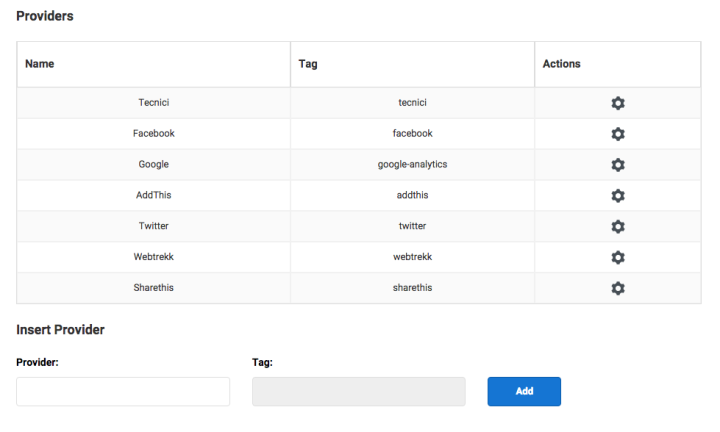
Task: Click AddThis row settings gear
Action: tap(617, 196)
